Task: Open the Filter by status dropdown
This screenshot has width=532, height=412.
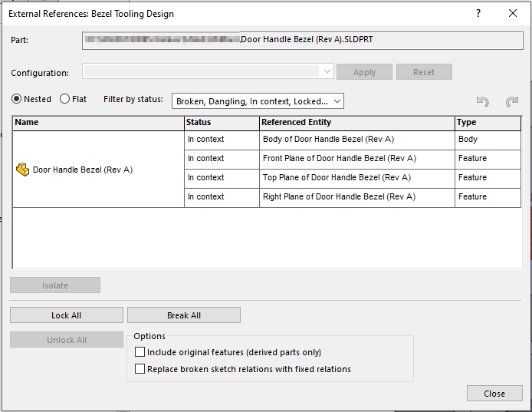Action: pyautogui.click(x=258, y=101)
